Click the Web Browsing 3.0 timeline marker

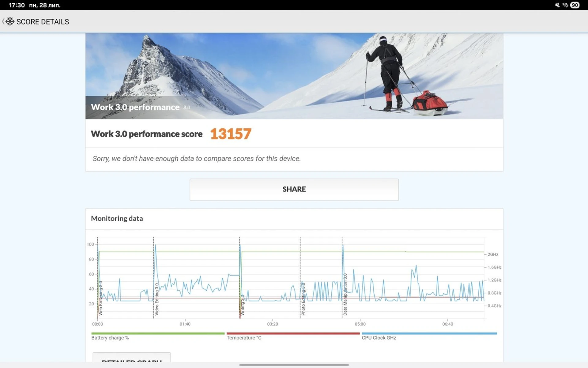pos(100,298)
